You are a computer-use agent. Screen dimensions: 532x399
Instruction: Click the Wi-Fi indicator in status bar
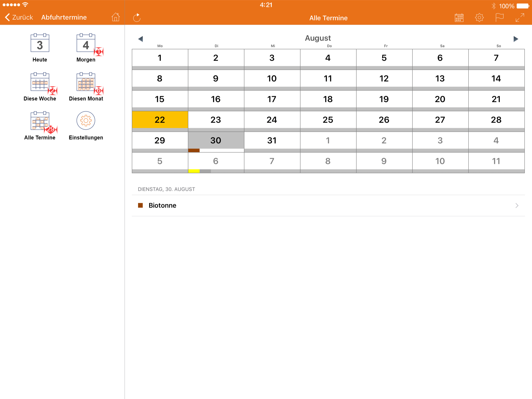pos(25,4)
